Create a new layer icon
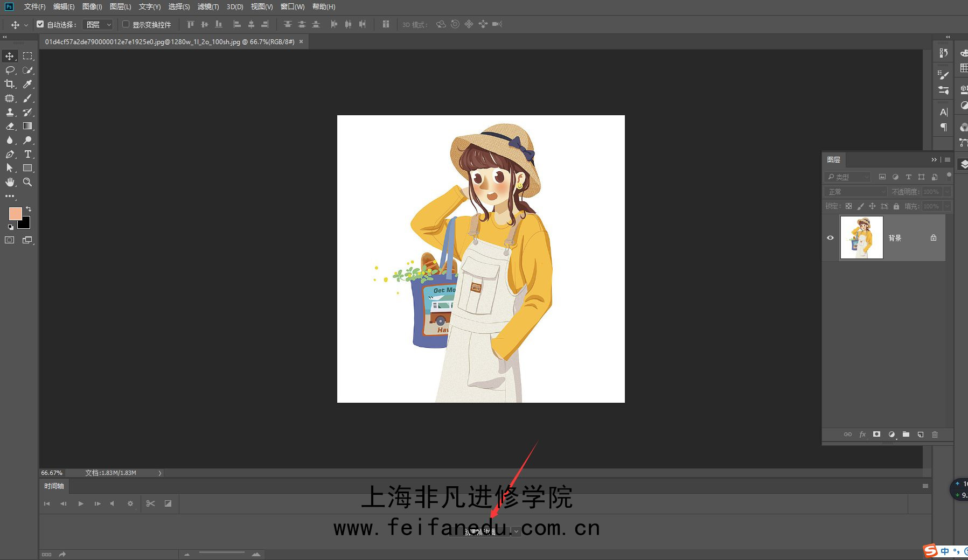 [921, 434]
